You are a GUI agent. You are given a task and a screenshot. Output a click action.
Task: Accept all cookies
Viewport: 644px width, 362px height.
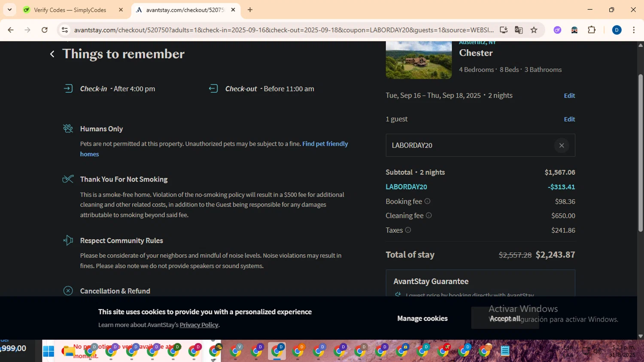(x=505, y=318)
